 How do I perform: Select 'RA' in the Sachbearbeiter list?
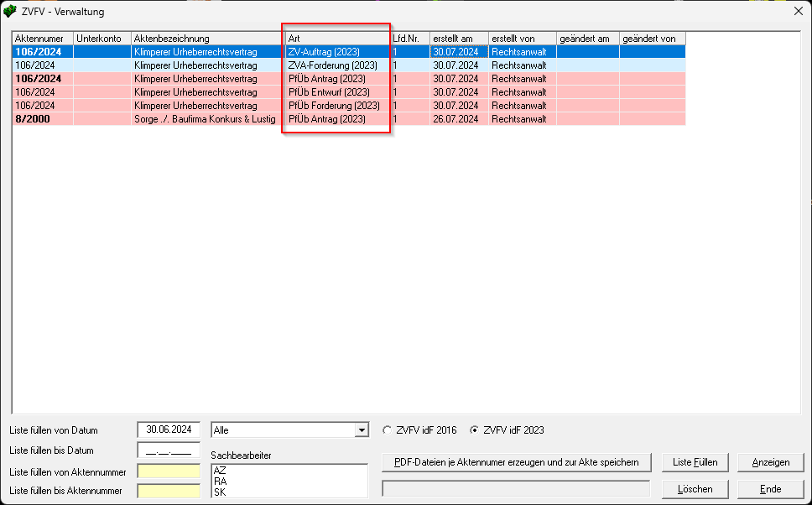click(221, 482)
